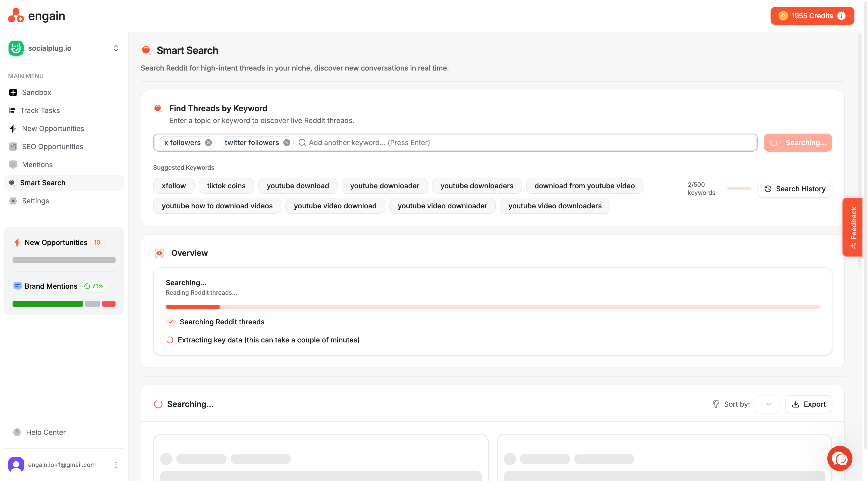The image size is (868, 481).
Task: Select the Smart Search menu item
Action: click(64, 183)
